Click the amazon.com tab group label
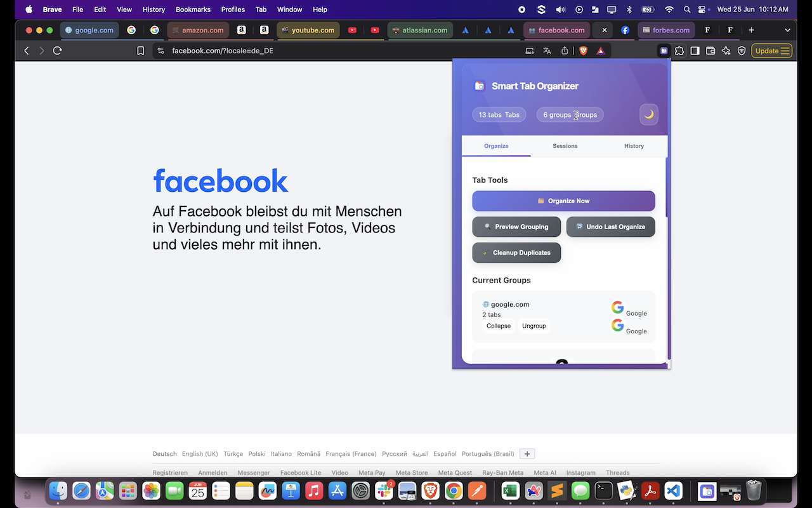The height and width of the screenshot is (508, 812). click(x=197, y=30)
